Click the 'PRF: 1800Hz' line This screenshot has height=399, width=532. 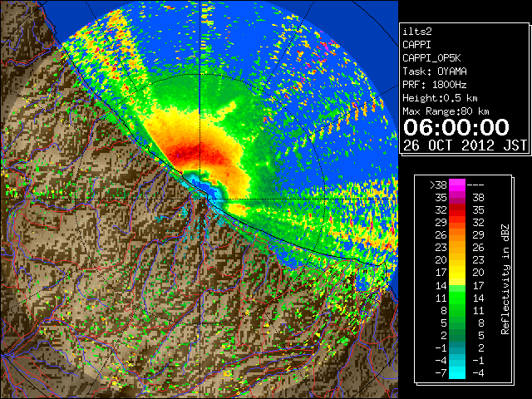pos(435,85)
